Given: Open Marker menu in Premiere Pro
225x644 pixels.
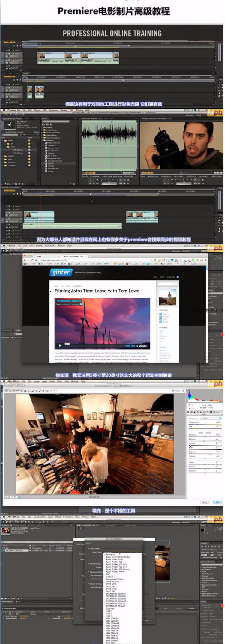Looking at the screenshot, I should 64,110.
